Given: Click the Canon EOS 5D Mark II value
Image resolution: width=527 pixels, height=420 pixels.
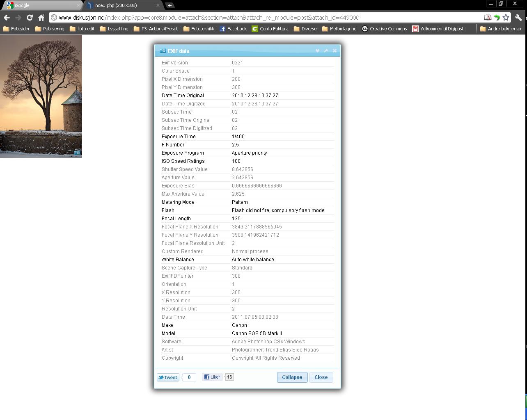Looking at the screenshot, I should [x=257, y=333].
